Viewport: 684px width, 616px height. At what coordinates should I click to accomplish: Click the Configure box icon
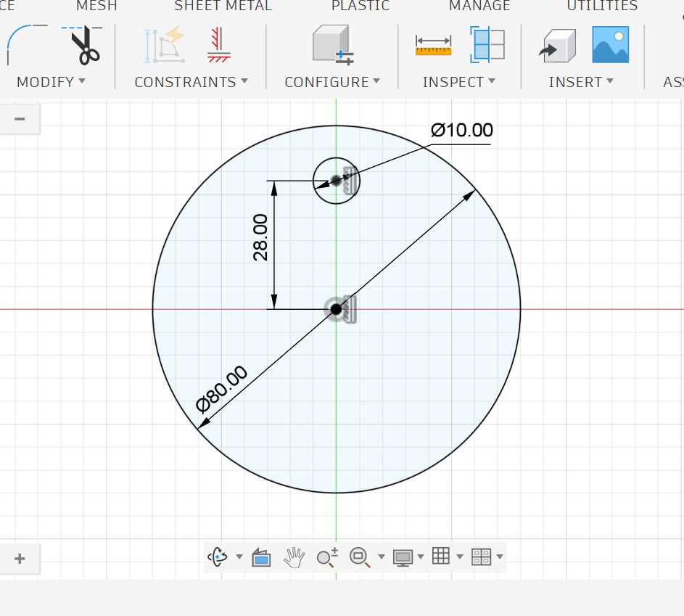[333, 44]
